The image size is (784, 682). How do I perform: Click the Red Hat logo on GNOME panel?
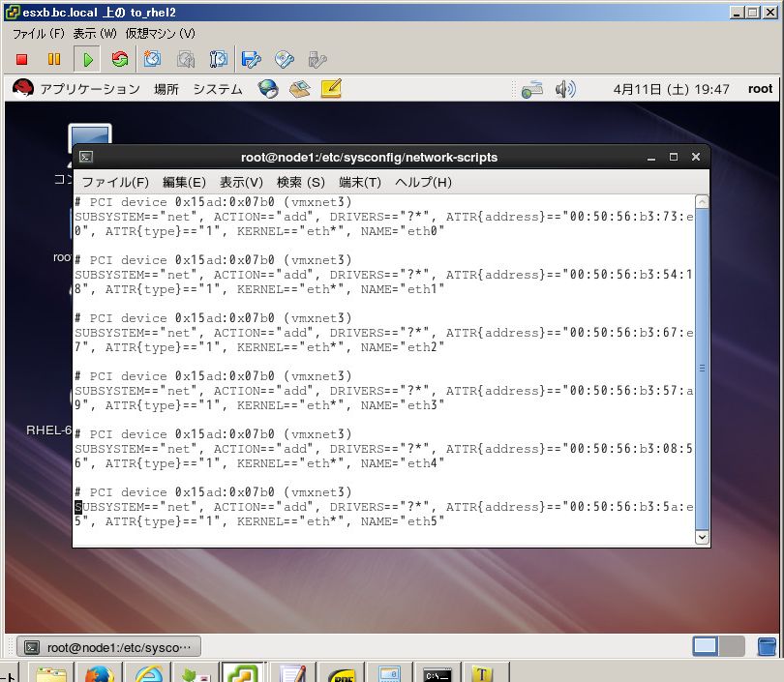[23, 89]
